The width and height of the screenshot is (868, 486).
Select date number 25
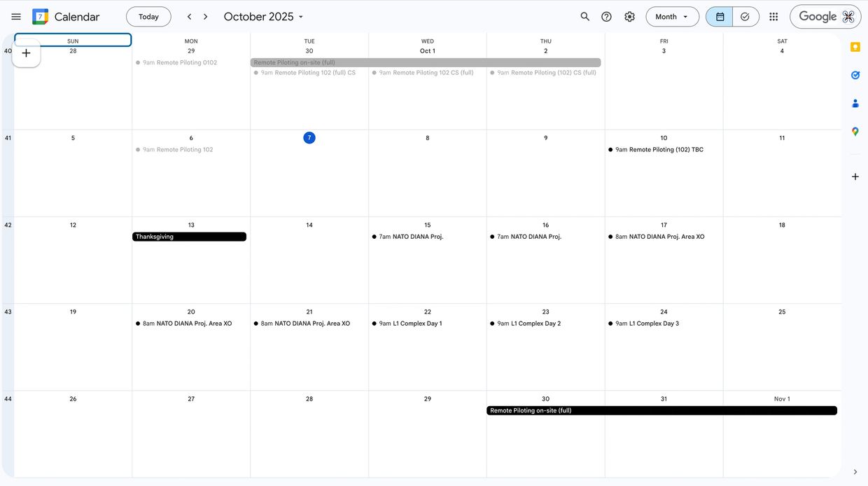click(x=782, y=312)
